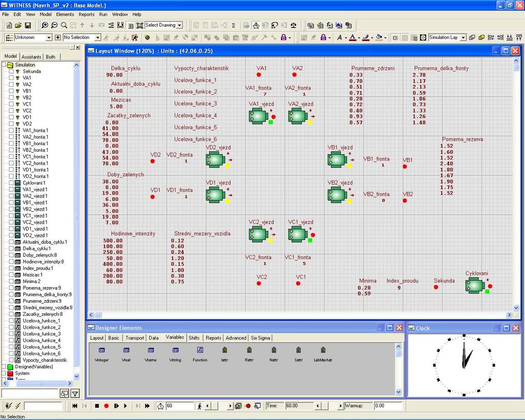The height and width of the screenshot is (420, 525).
Task: Select the Vstring variable element
Action: (175, 351)
